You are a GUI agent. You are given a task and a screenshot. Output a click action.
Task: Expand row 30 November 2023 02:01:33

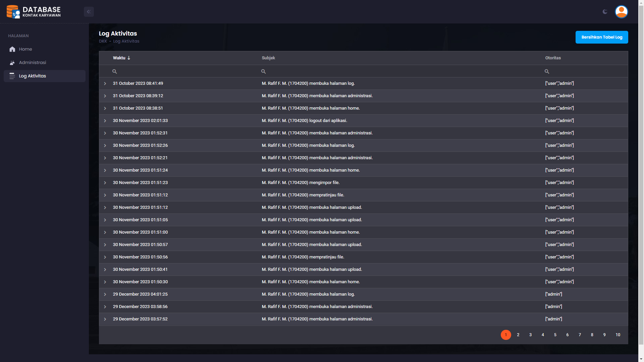point(105,121)
